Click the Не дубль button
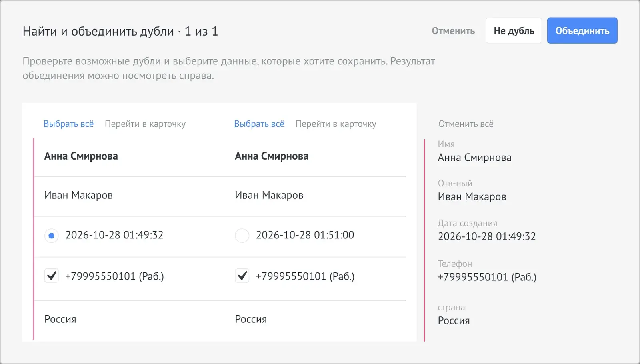The image size is (640, 364). (514, 31)
